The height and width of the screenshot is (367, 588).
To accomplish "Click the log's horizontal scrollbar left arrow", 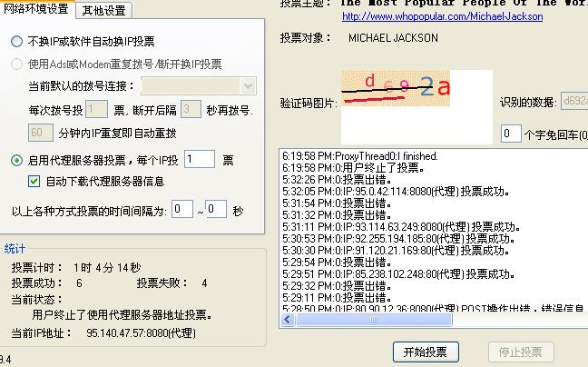I will [286, 320].
